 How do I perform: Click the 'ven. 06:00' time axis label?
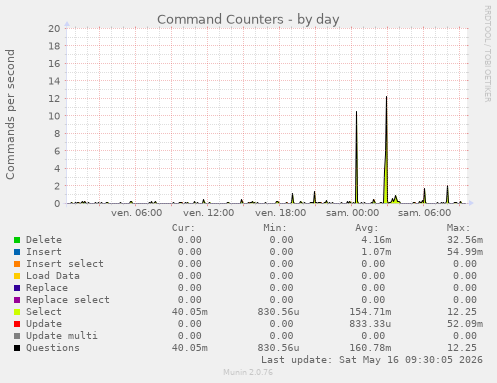137,213
